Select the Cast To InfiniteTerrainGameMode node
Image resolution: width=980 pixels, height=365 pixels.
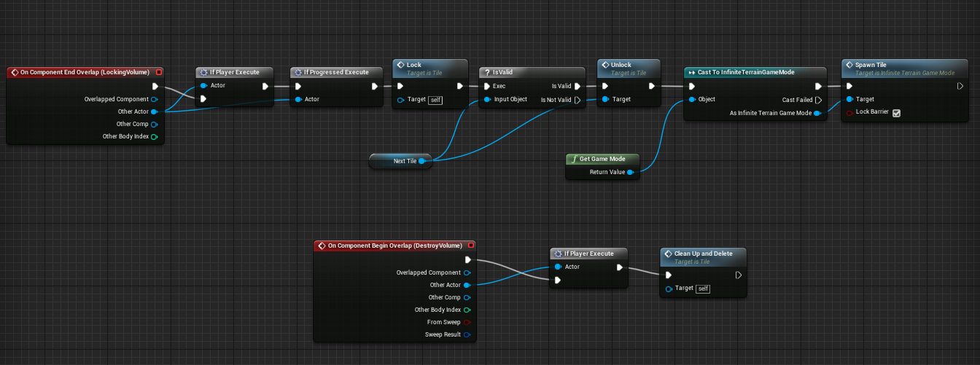click(755, 72)
